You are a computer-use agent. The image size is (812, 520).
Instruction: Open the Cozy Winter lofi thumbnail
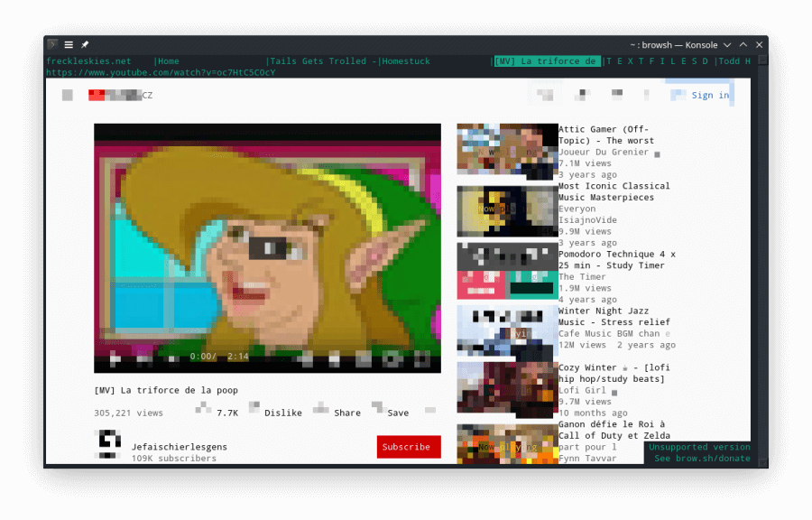pyautogui.click(x=507, y=390)
